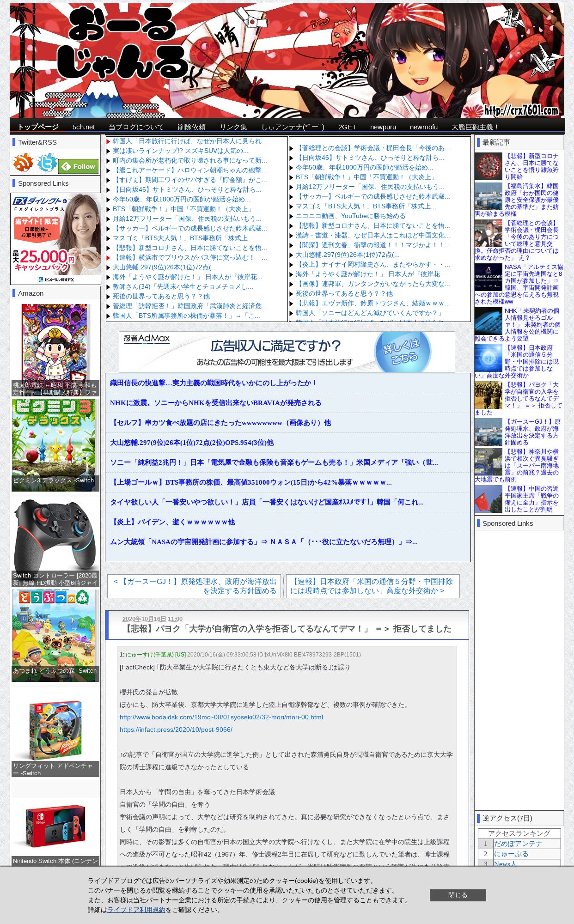Open 桃太郎電鉄 Amazon product image
Image resolution: width=574 pixels, height=924 pixels.
pyautogui.click(x=55, y=350)
